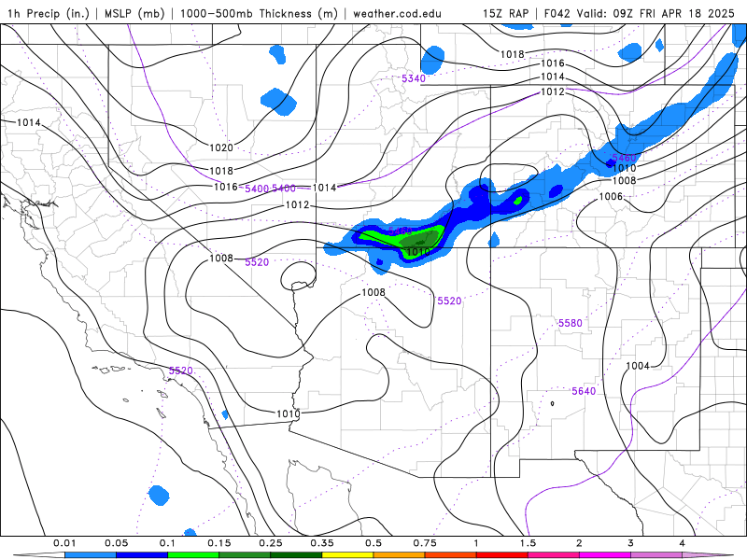Click the 0.05 value on the legend

pyautogui.click(x=116, y=543)
